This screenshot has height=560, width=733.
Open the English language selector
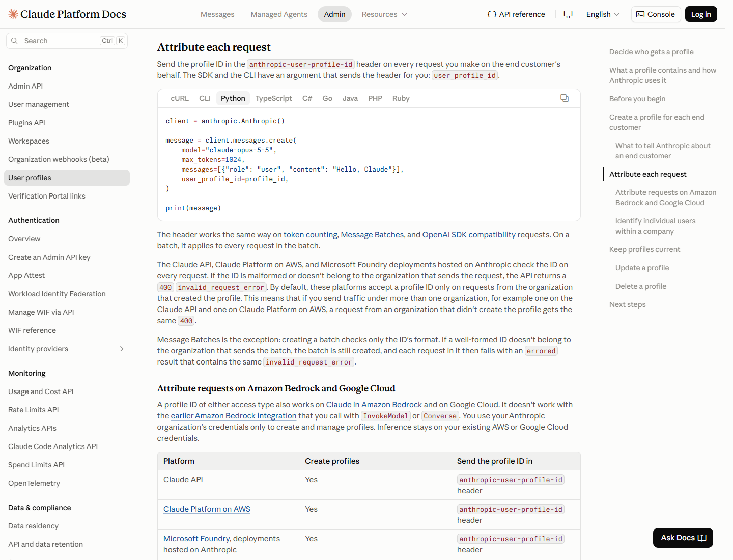(x=603, y=14)
